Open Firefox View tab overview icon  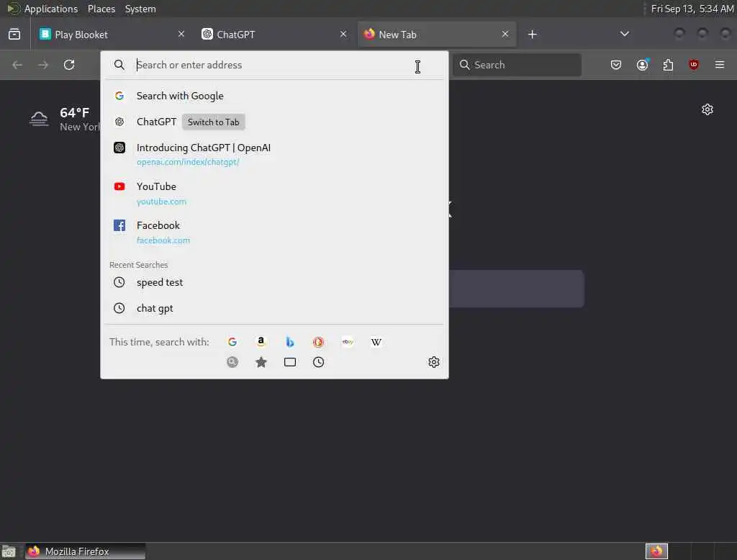(14, 35)
